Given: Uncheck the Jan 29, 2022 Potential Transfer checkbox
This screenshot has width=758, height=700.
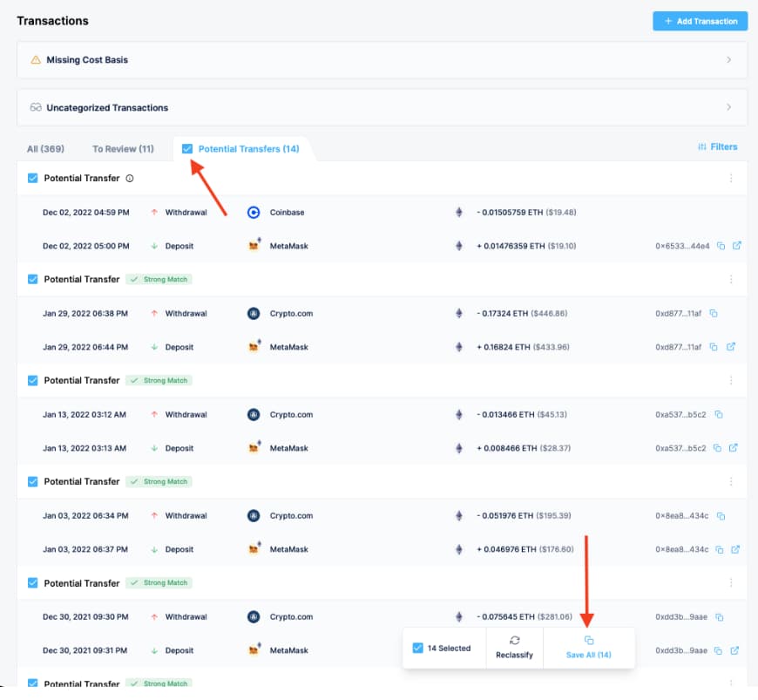Looking at the screenshot, I should [32, 279].
